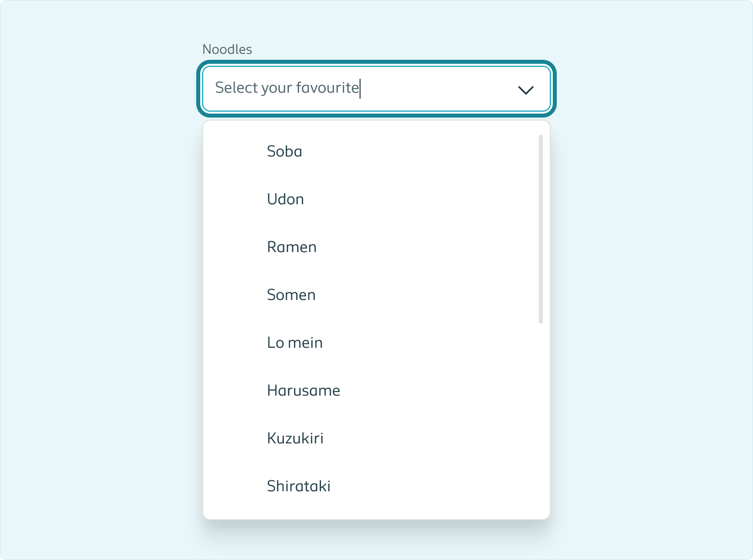
Task: Click the chevron arrow in the Noodles combobox
Action: click(526, 90)
